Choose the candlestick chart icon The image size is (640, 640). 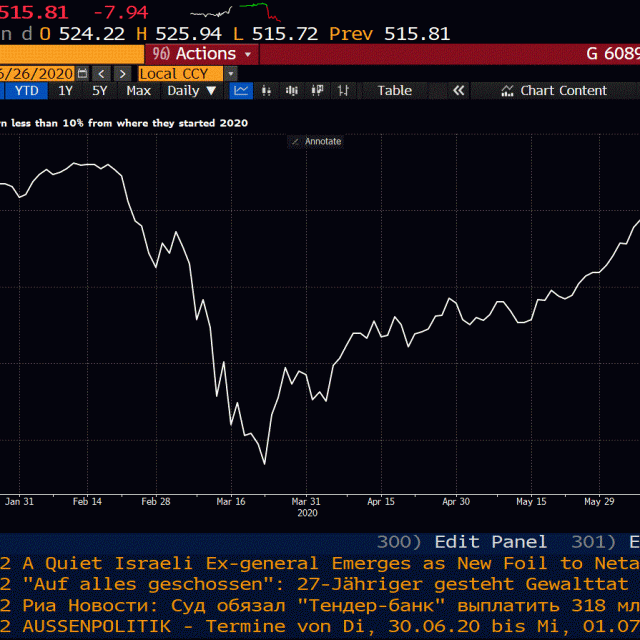tap(292, 91)
